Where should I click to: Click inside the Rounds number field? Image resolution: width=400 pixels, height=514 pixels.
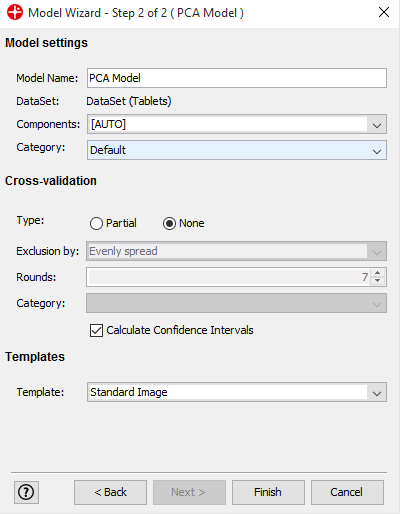(228, 277)
